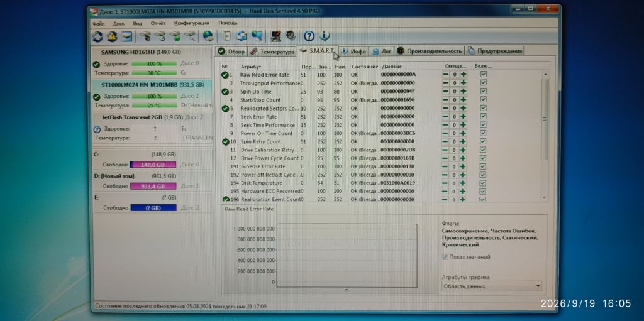Open the Конфигурация menu
644x321 pixels.
coord(191,23)
